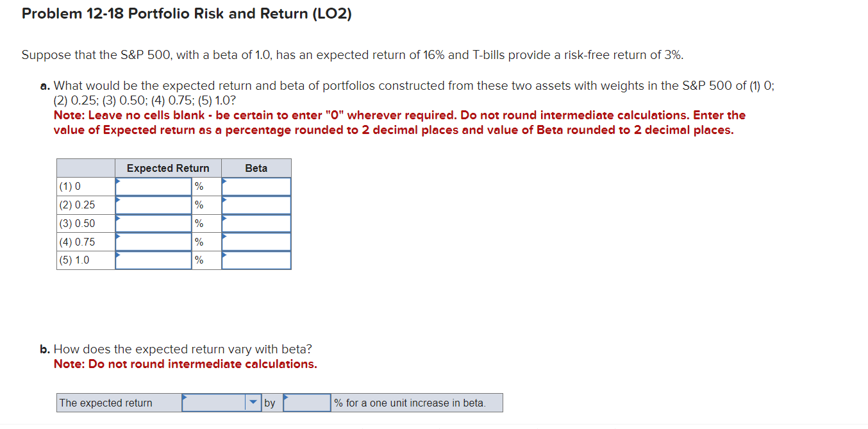This screenshot has height=429, width=868.
Task: Click the Beta field for row (5) 1.0
Action: [x=256, y=260]
